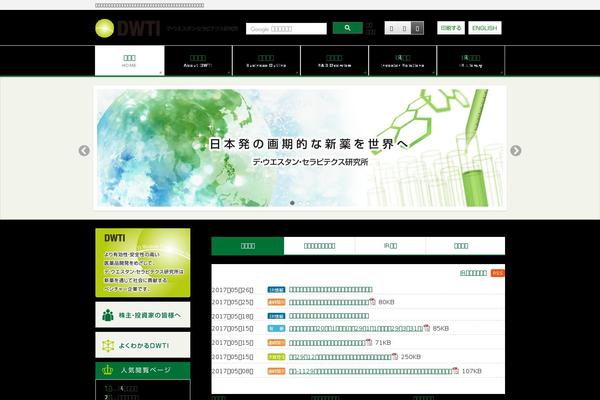Image resolution: width=600 pixels, height=400 pixels.
Task: Expand the About DWTI navigation menu
Action: pyautogui.click(x=198, y=61)
